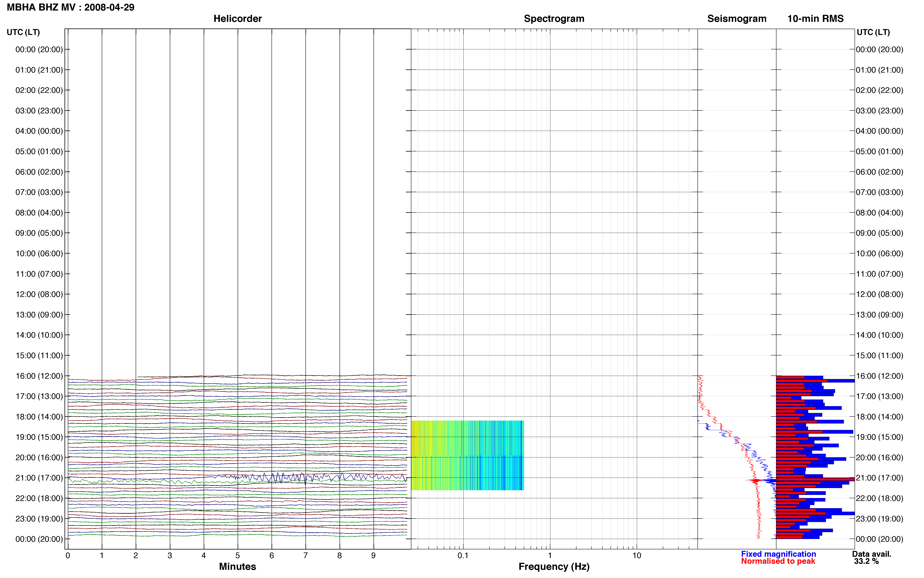
Task: Click the '9' minutes axis tick label
Action: coord(373,555)
